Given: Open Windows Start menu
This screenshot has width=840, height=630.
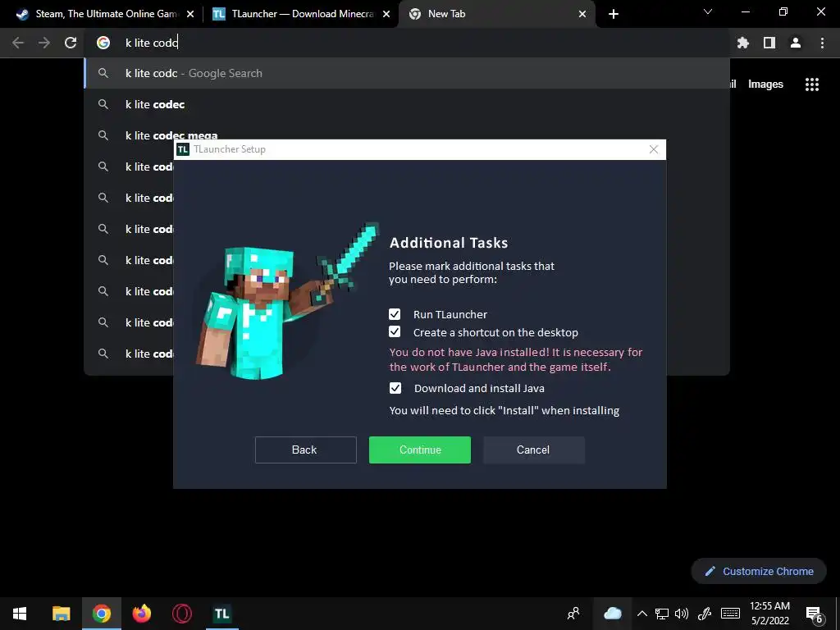Looking at the screenshot, I should tap(20, 614).
